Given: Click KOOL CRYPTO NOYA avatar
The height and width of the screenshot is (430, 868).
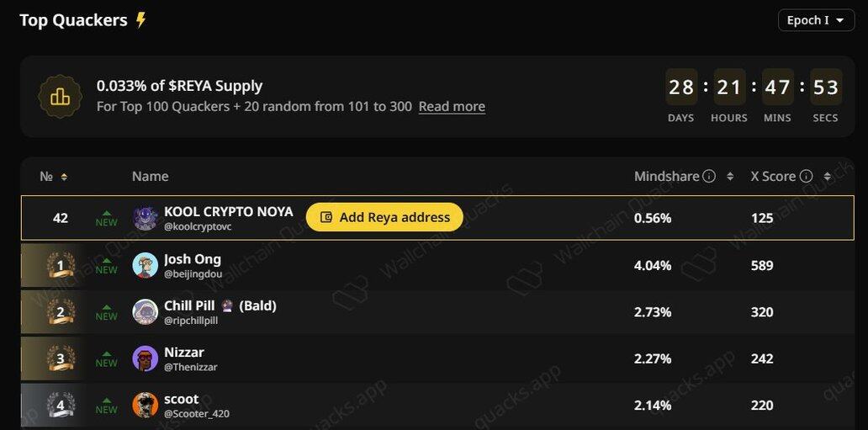Looking at the screenshot, I should pos(145,218).
